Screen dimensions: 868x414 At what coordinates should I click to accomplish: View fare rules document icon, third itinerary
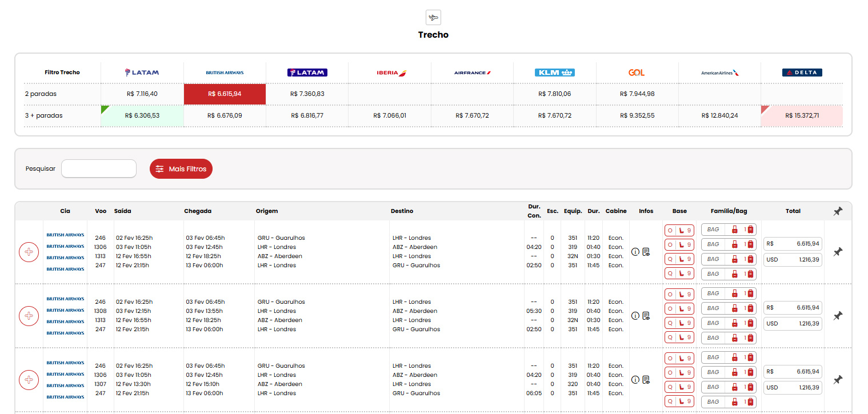point(646,380)
